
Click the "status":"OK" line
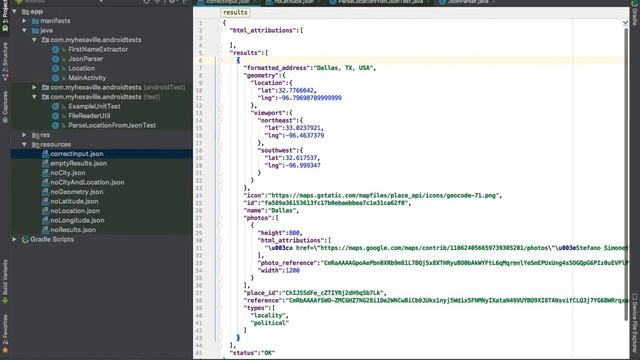coord(252,353)
